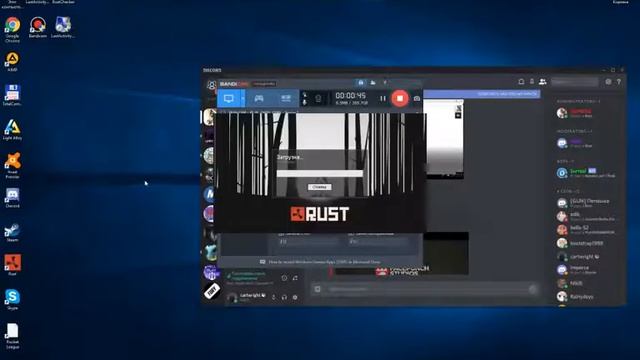Open Discord desktop shortcut
The width and height of the screenshot is (640, 360).
click(12, 198)
